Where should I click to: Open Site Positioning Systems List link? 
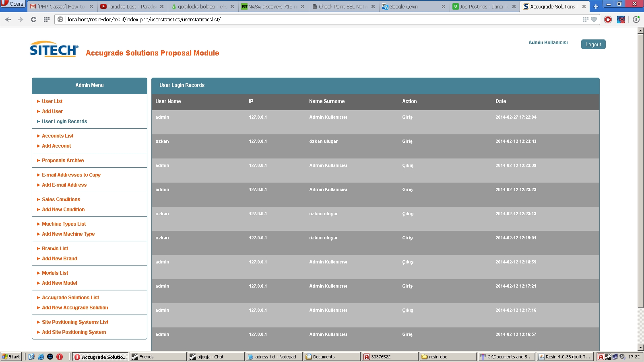(x=75, y=322)
